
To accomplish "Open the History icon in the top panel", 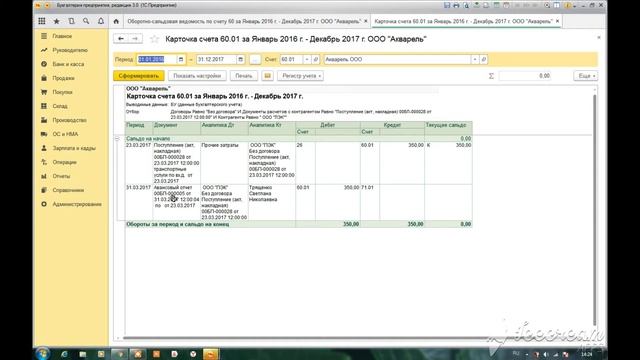I will point(71,21).
